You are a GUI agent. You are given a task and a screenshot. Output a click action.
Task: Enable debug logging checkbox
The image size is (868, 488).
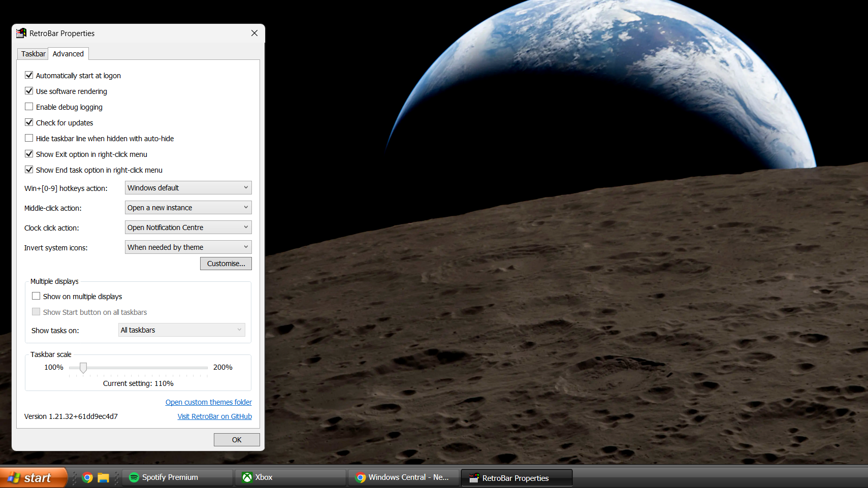pyautogui.click(x=29, y=107)
